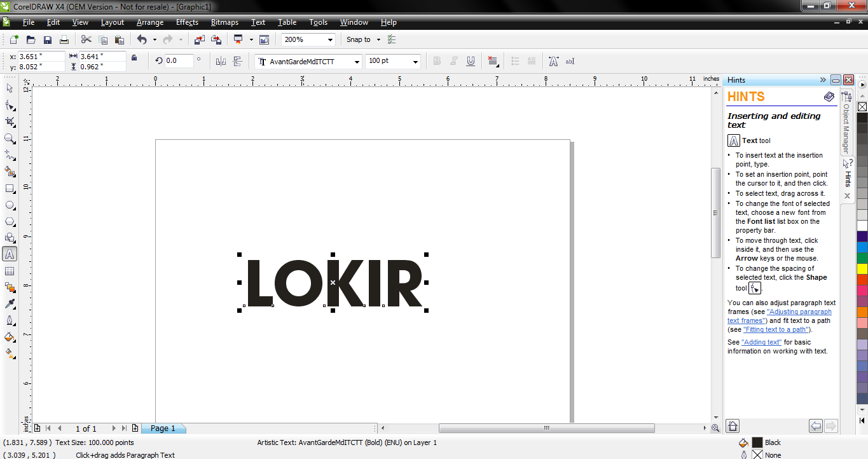
Task: Click the Print icon on the toolbar
Action: 64,39
